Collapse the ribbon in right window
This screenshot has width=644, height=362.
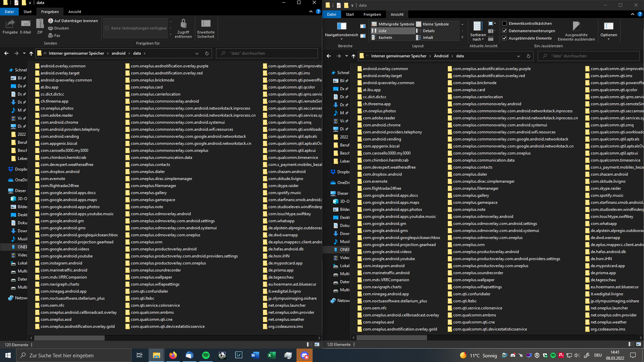pos(633,14)
